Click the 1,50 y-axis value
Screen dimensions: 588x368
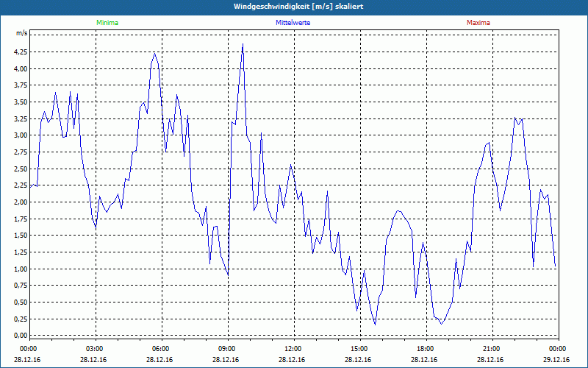(21, 236)
